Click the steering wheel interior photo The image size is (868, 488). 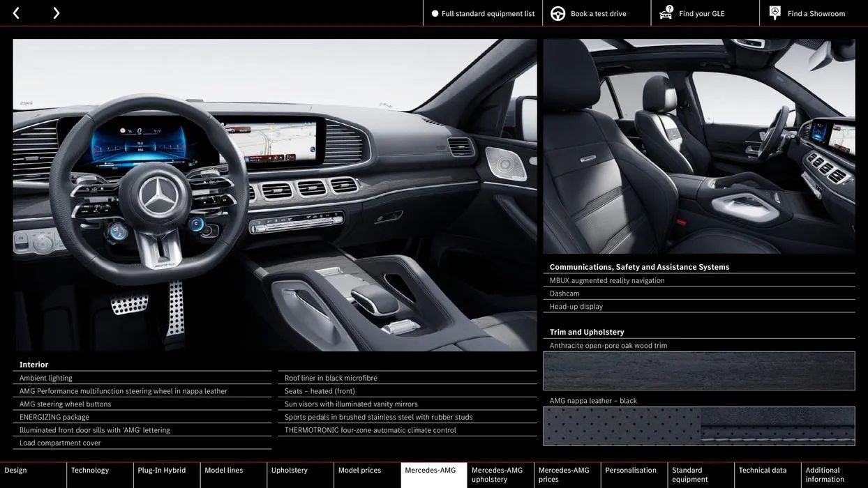tap(275, 195)
